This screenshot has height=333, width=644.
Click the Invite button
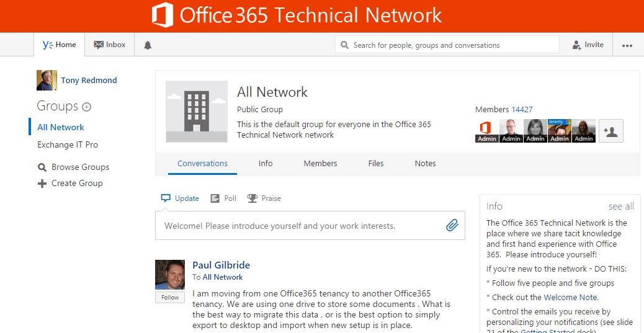pyautogui.click(x=588, y=45)
